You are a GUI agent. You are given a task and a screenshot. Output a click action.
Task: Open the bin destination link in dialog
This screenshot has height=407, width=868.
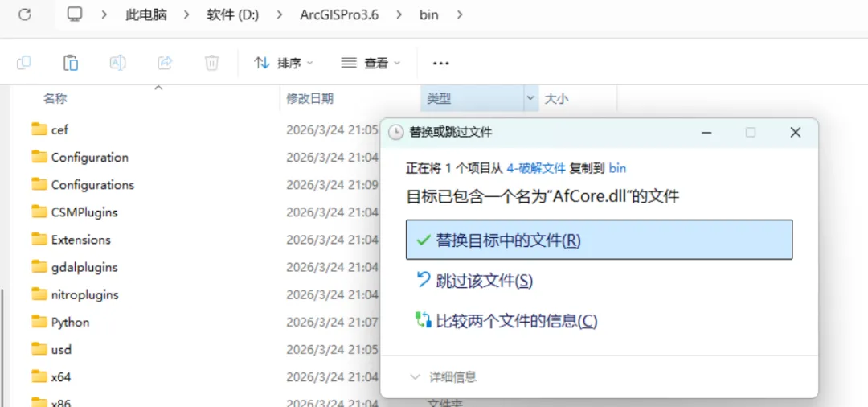click(x=617, y=168)
